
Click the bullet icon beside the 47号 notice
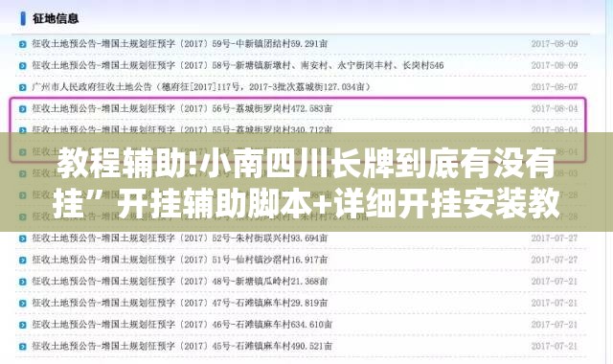click(x=23, y=303)
